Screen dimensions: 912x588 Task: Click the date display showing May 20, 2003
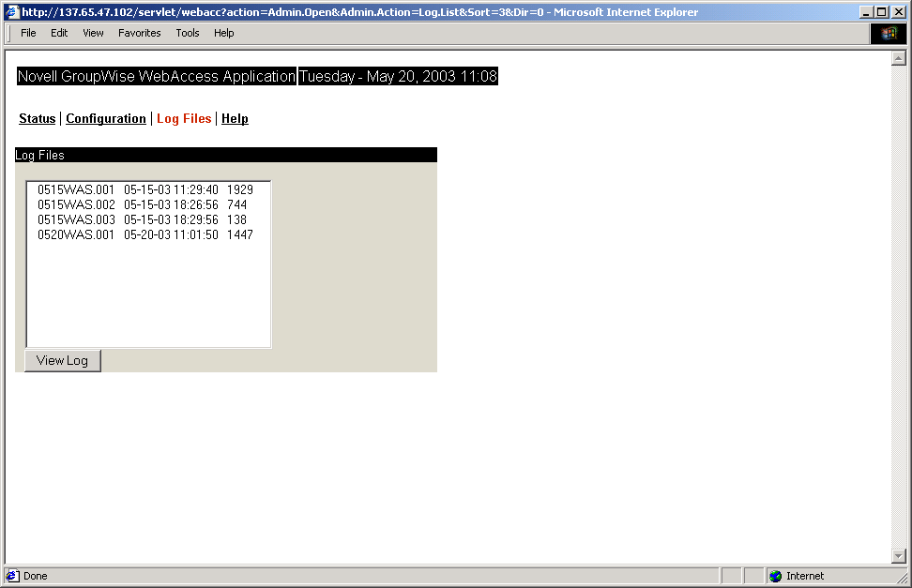[x=398, y=76]
